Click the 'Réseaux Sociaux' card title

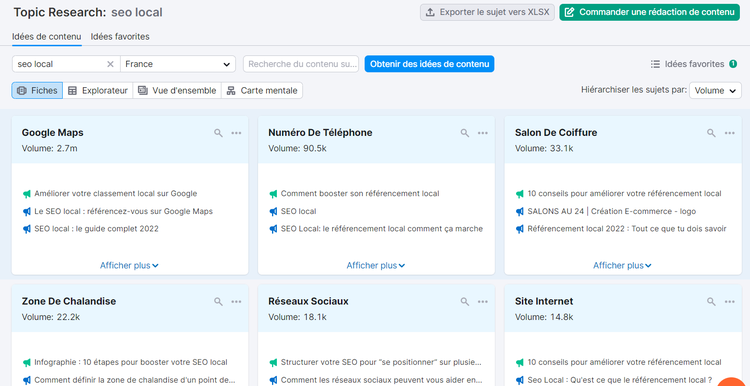click(308, 301)
